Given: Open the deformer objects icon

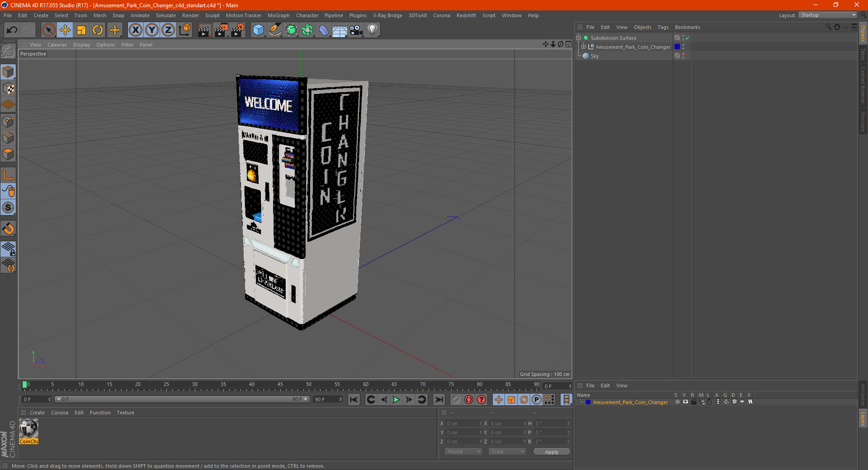Looking at the screenshot, I should pos(324,30).
